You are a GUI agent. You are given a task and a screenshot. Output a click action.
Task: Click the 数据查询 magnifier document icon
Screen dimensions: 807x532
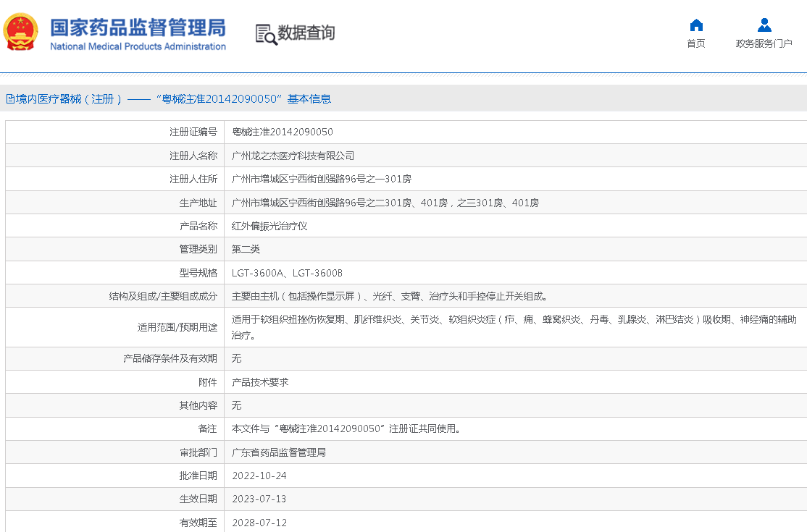pyautogui.click(x=266, y=33)
